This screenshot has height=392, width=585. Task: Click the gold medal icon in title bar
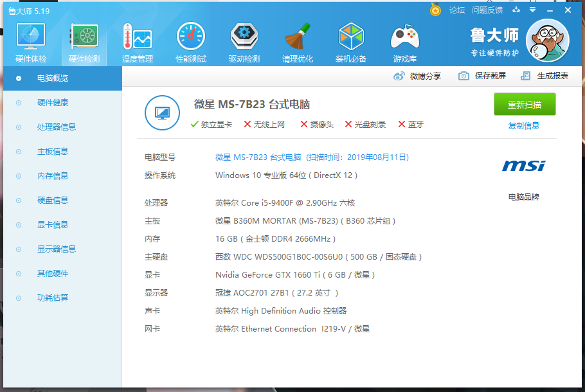435,10
